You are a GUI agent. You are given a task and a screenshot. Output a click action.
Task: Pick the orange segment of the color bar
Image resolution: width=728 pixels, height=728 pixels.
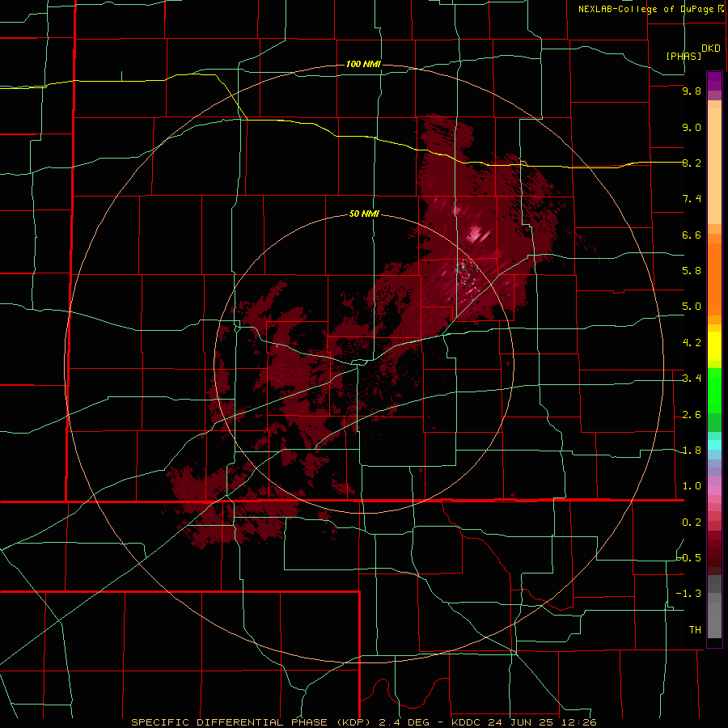714,280
